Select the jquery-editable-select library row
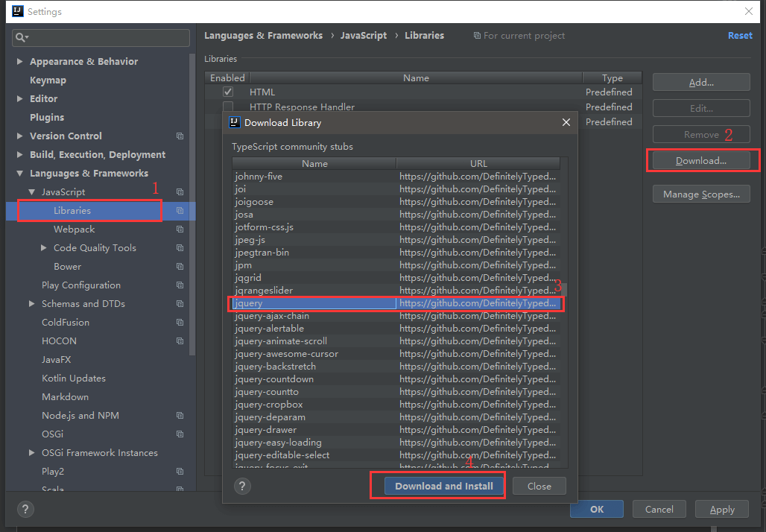The image size is (766, 532). [x=396, y=455]
